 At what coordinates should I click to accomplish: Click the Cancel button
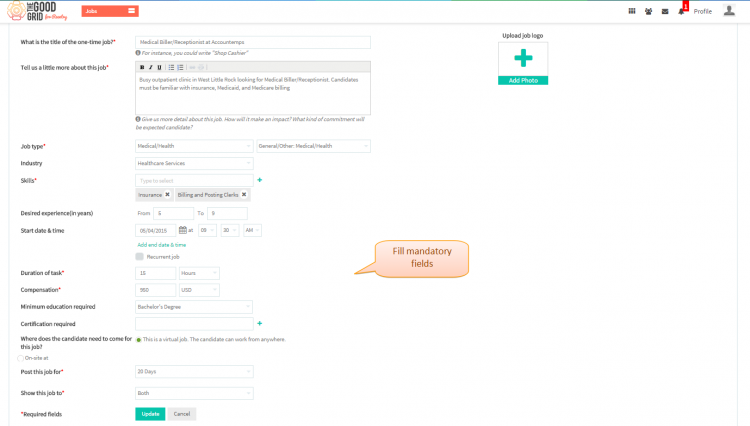[x=182, y=414]
